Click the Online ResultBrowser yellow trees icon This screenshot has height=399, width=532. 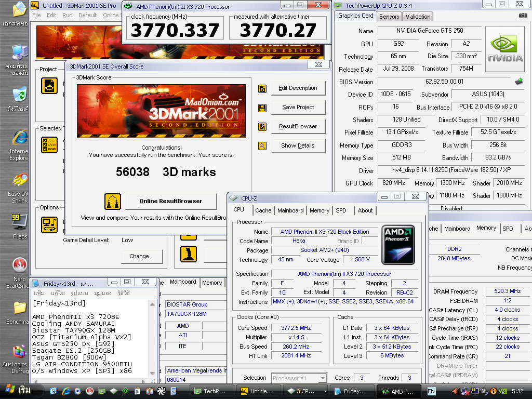pos(113,202)
